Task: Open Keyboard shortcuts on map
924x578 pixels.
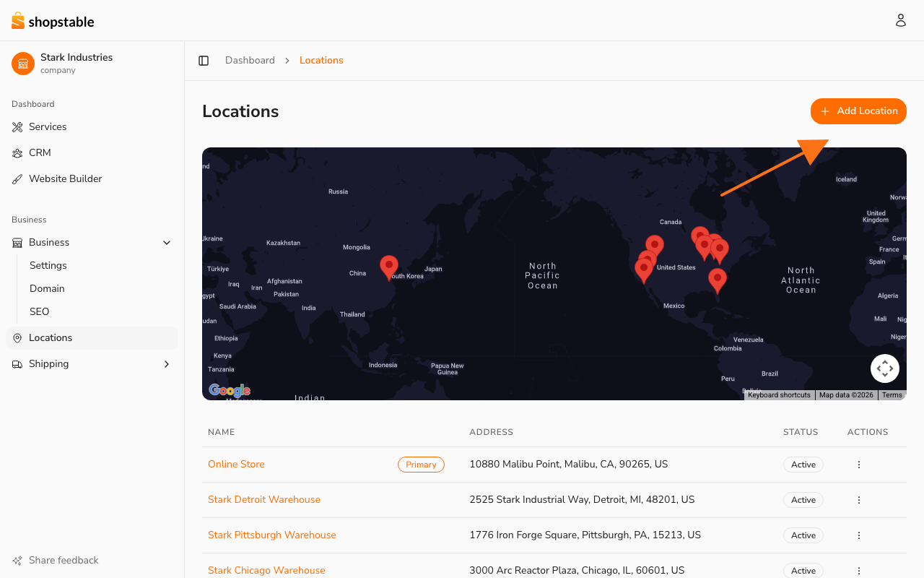Action: [x=779, y=395]
